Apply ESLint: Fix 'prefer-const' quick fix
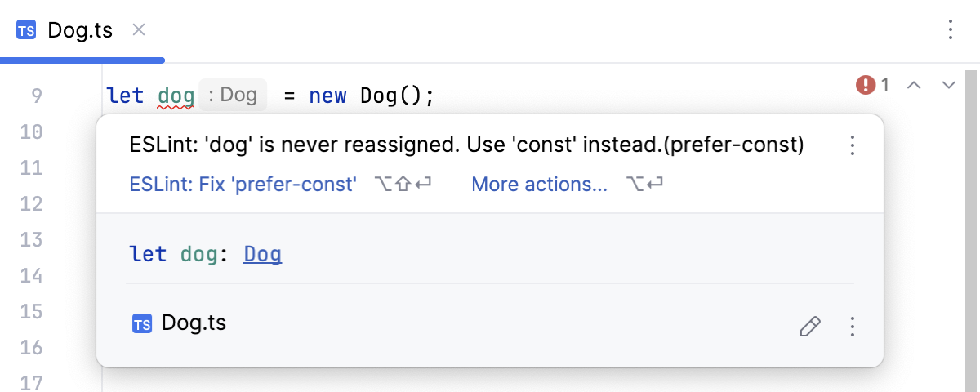The image size is (980, 392). (x=243, y=185)
